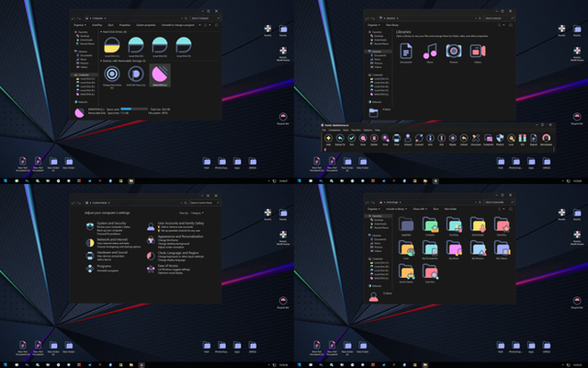Click AutoPlay in the Computer window toolbar
Screen dimensions: 588x368
pos(97,25)
